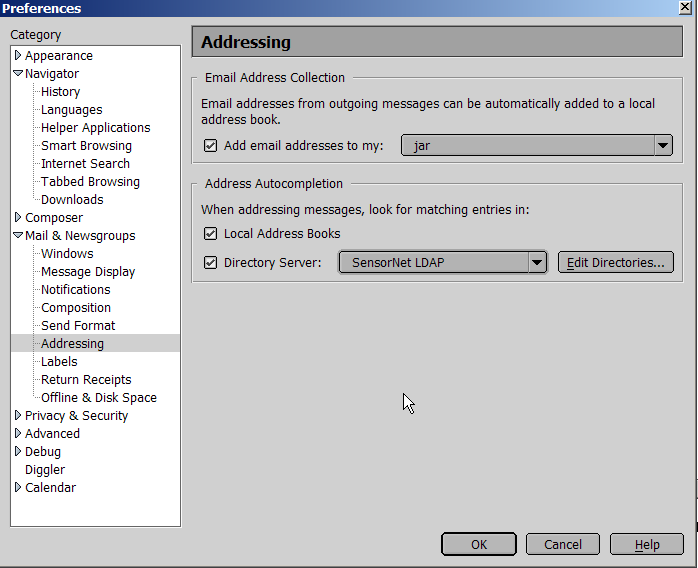Expand the Debug category

[18, 451]
